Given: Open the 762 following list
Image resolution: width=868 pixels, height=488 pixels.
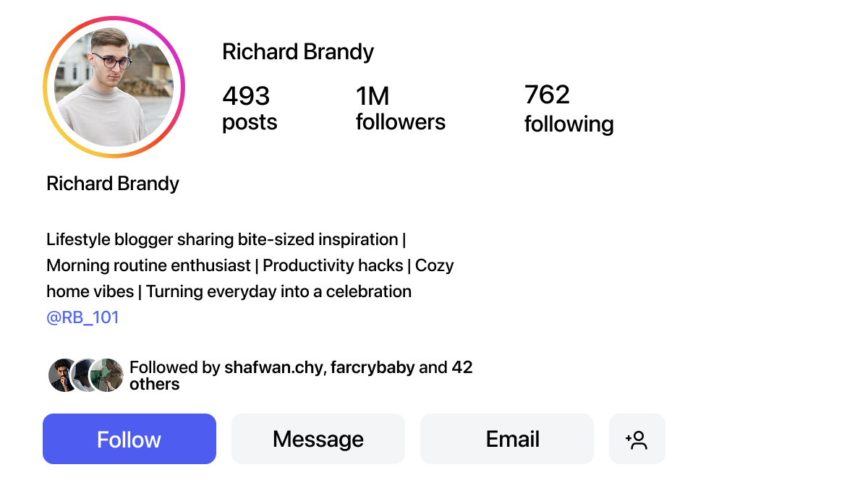Looking at the screenshot, I should click(x=569, y=108).
